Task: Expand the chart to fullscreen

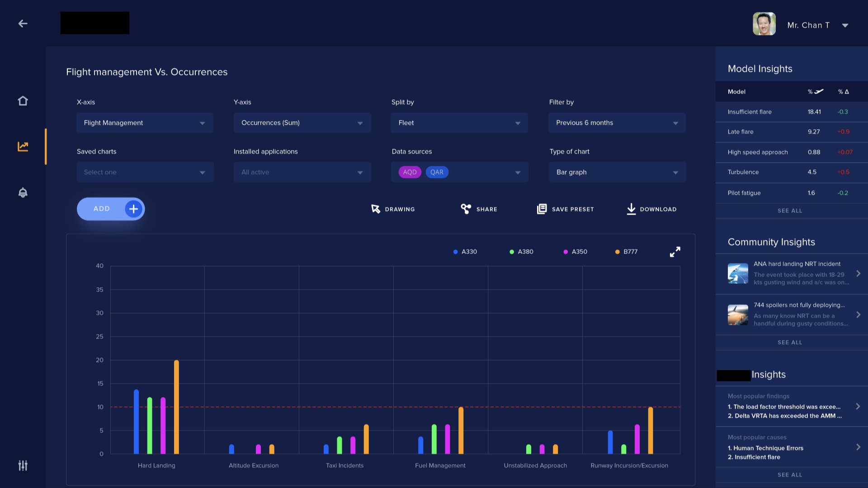Action: (x=675, y=252)
